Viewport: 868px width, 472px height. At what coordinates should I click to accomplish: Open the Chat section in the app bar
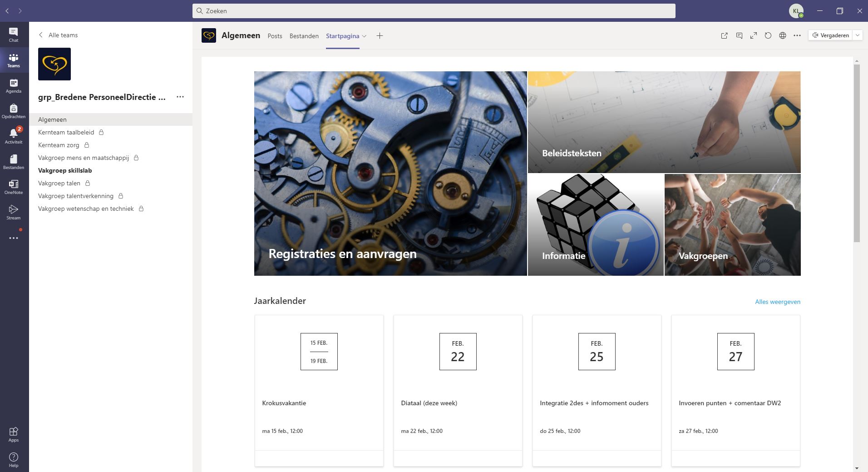[14, 34]
